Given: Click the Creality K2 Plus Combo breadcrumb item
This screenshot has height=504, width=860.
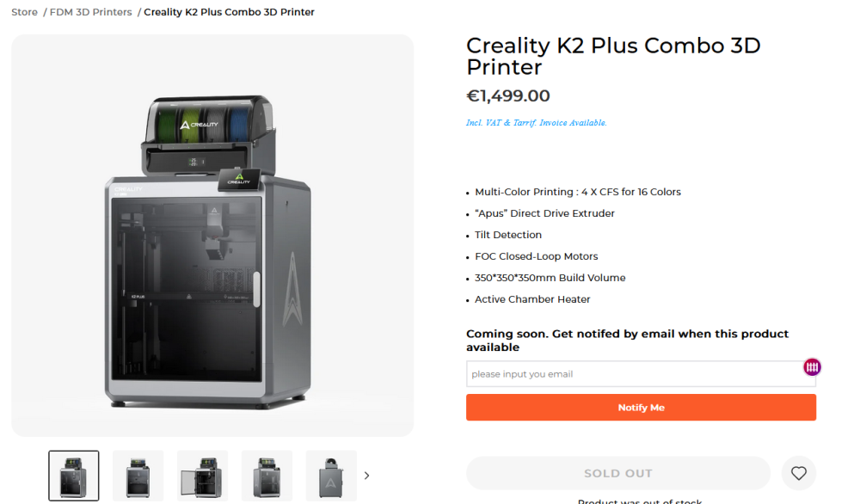Looking at the screenshot, I should click(x=229, y=12).
